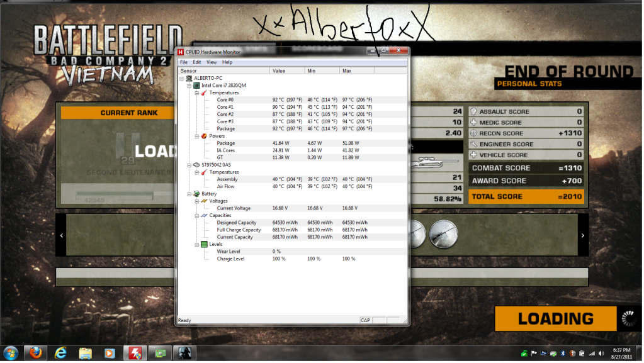The height and width of the screenshot is (363, 644).
Task: Click the Powers flame icon
Action: [204, 136]
